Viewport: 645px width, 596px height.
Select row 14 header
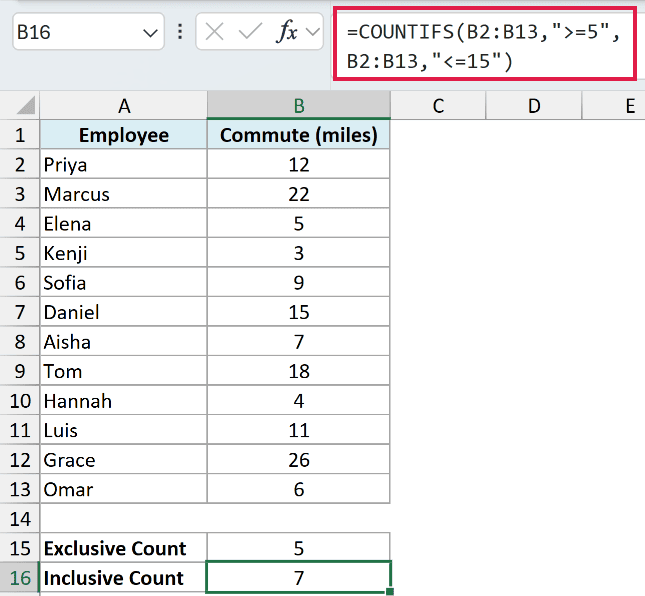(20, 519)
